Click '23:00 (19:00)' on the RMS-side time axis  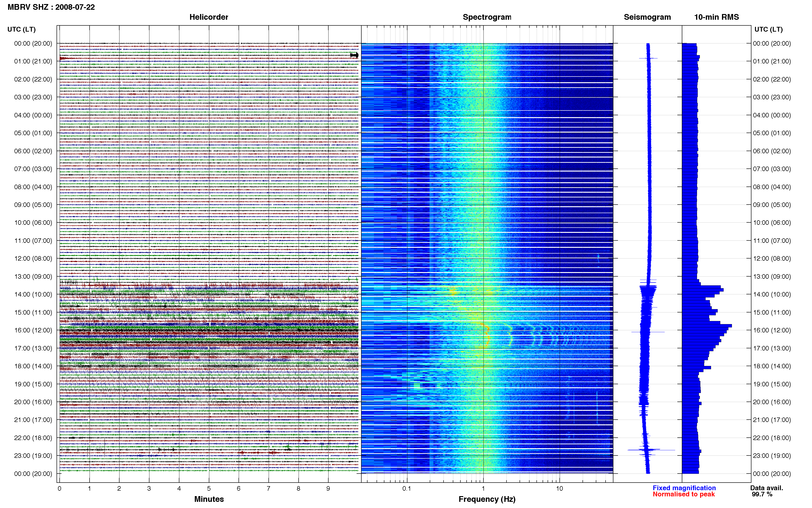pyautogui.click(x=772, y=456)
